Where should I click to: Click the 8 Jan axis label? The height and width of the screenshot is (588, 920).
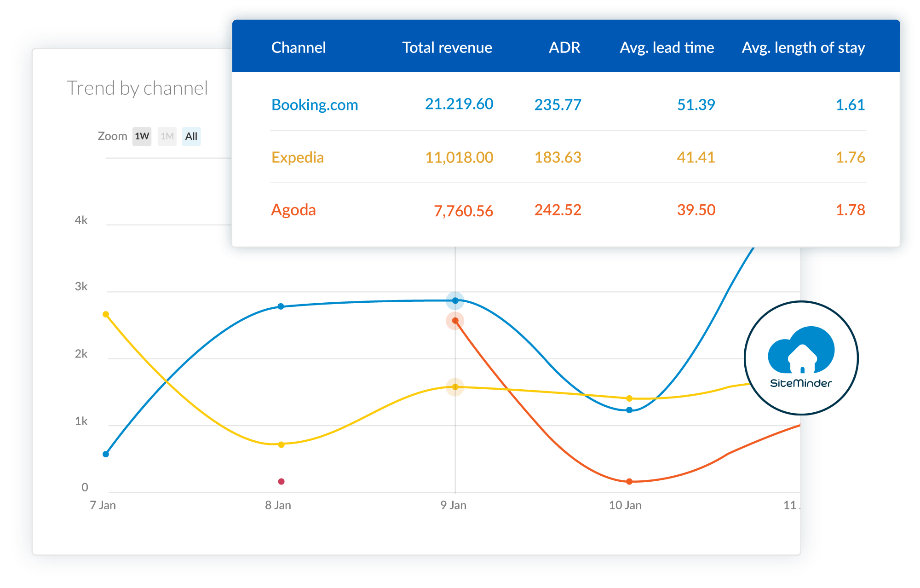pos(278,505)
